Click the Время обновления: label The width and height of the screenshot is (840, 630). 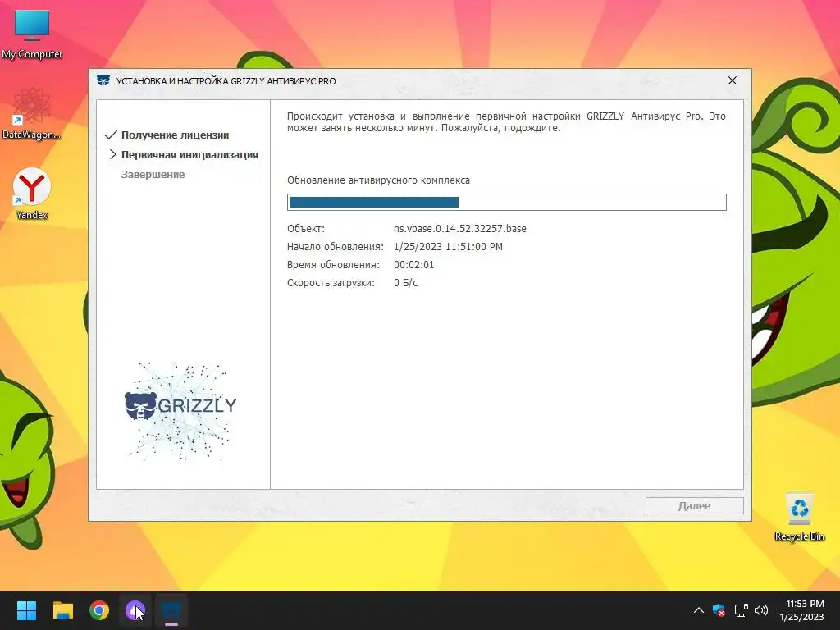click(333, 265)
